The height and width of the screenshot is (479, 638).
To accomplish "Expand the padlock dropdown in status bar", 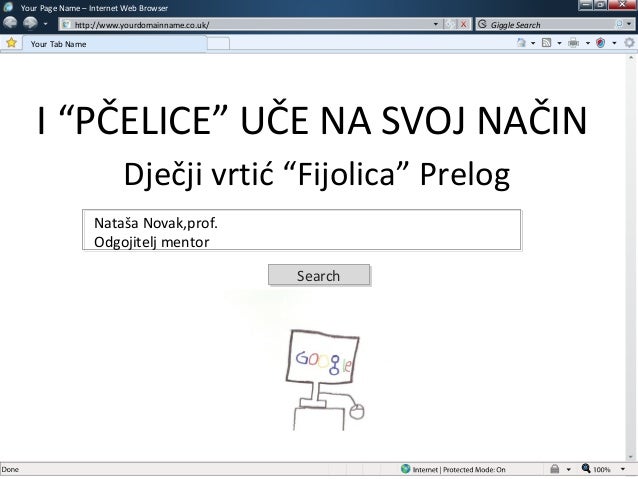I will [568, 469].
